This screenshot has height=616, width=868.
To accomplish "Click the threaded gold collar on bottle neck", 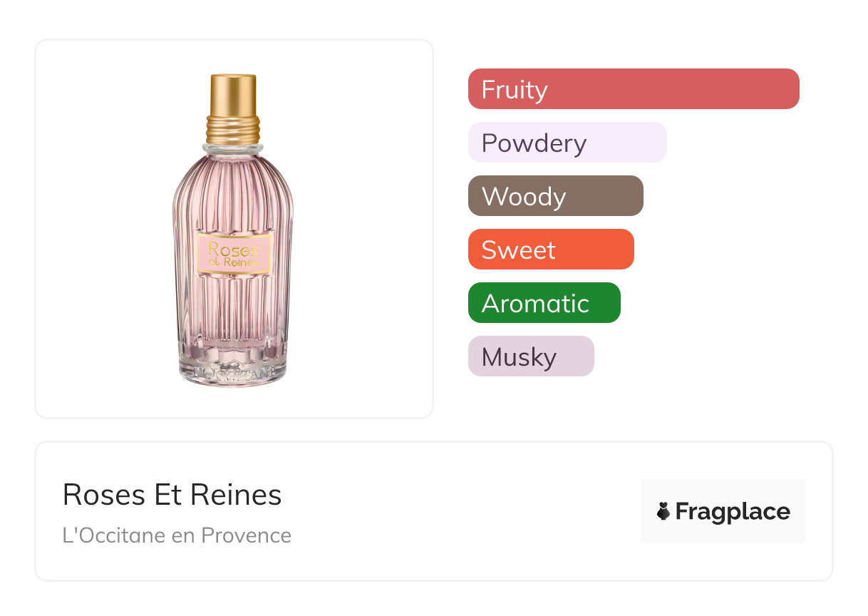I will click(x=233, y=129).
